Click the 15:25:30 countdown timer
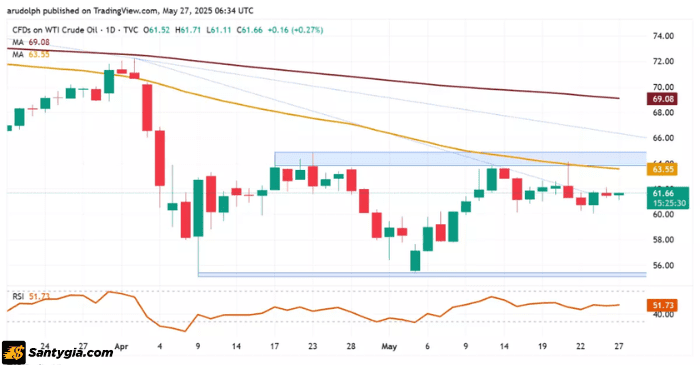The image size is (700, 365). 669,203
